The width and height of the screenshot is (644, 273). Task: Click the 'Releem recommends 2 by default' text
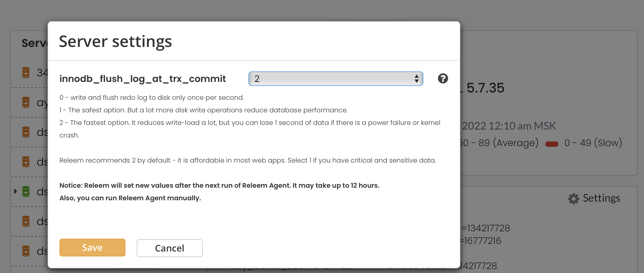click(248, 160)
